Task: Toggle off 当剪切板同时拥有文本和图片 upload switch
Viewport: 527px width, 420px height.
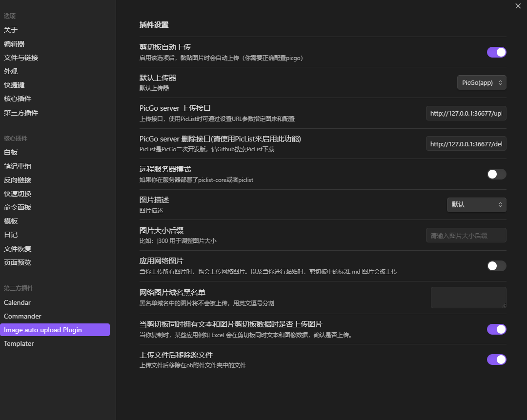Action: [496, 329]
